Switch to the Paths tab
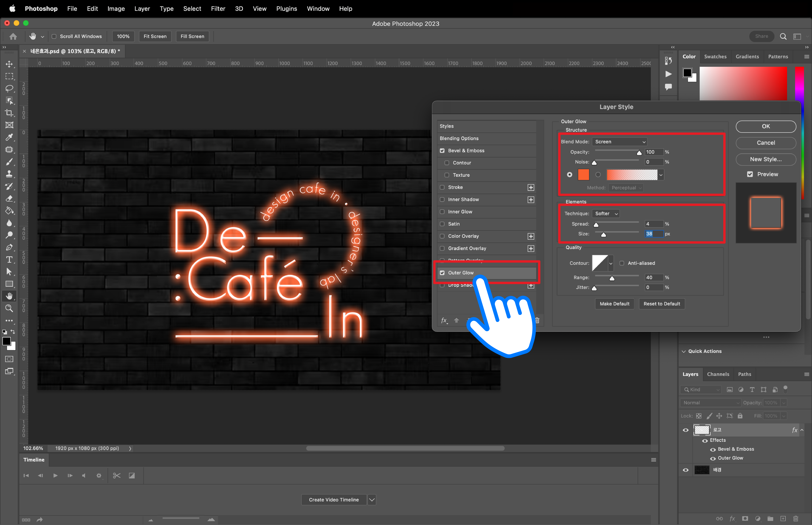Image resolution: width=812 pixels, height=525 pixels. coord(745,374)
